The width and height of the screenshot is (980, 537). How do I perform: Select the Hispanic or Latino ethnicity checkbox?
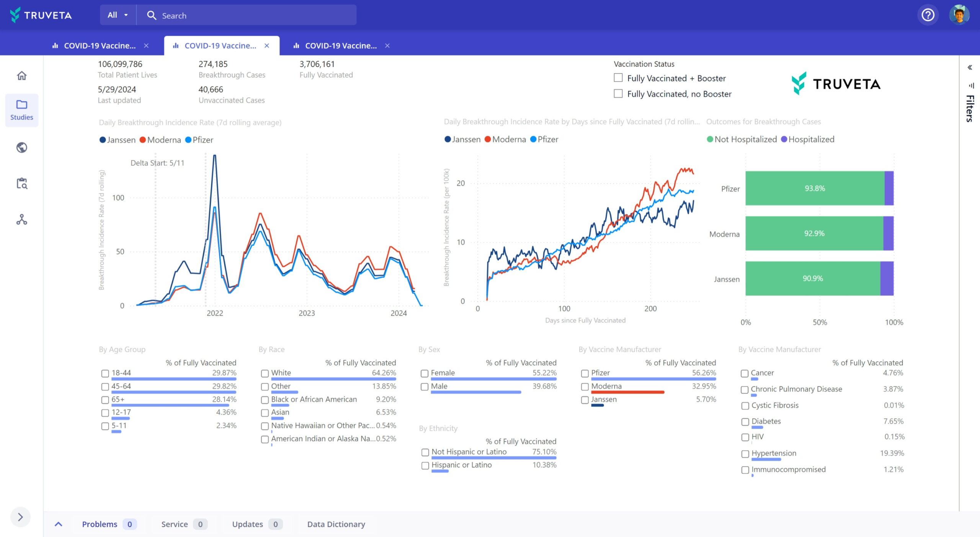425,466
